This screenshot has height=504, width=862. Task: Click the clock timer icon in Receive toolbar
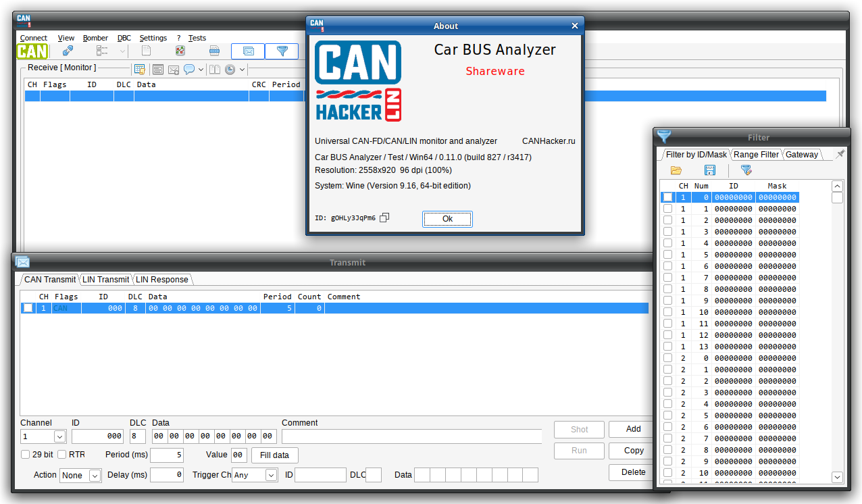click(230, 69)
